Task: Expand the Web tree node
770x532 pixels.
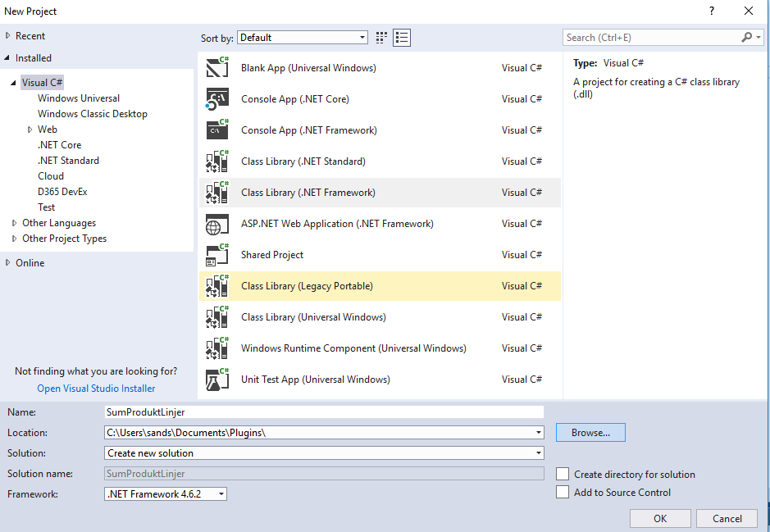Action: [x=30, y=130]
